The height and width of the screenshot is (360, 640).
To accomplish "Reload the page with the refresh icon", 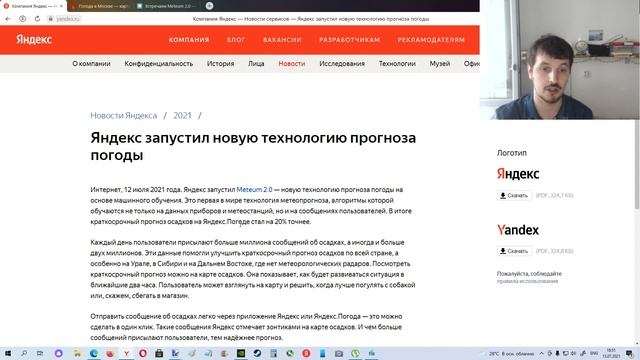I will [x=37, y=19].
